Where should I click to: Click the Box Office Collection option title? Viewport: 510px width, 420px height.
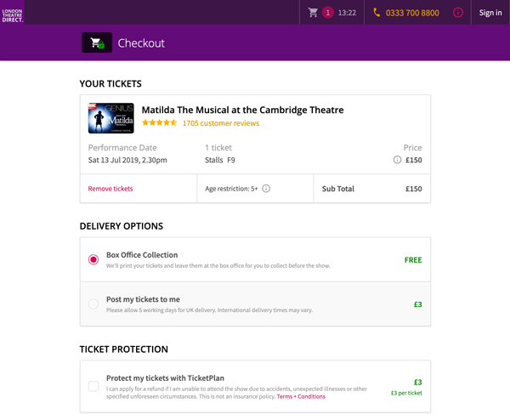(142, 255)
